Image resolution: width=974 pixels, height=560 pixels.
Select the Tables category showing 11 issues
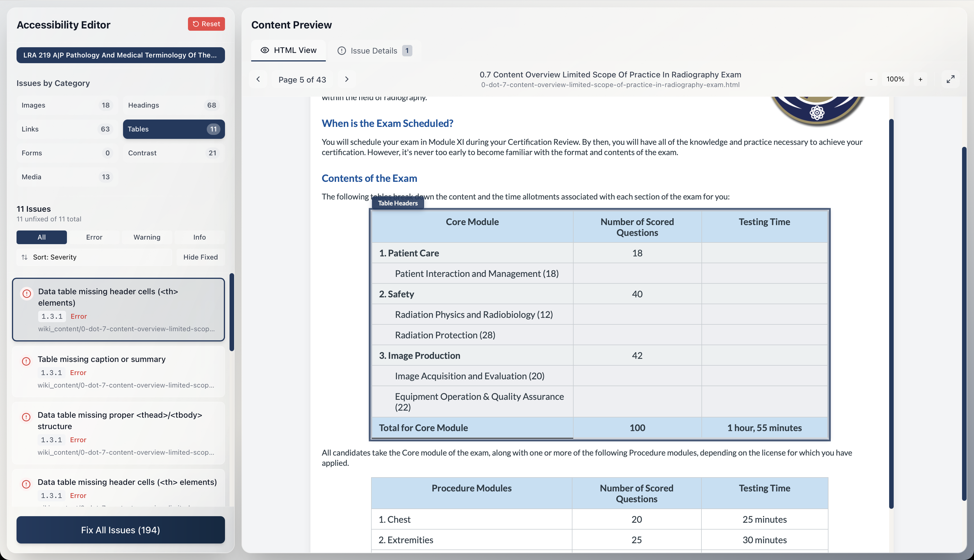(x=173, y=129)
